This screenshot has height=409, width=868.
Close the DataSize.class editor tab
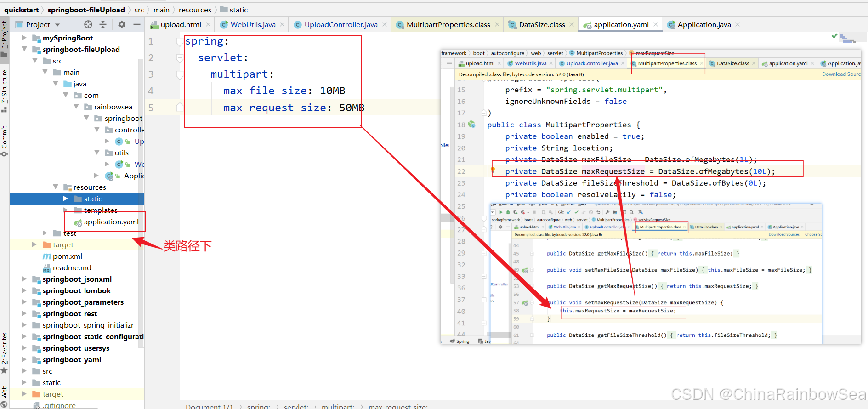click(572, 24)
